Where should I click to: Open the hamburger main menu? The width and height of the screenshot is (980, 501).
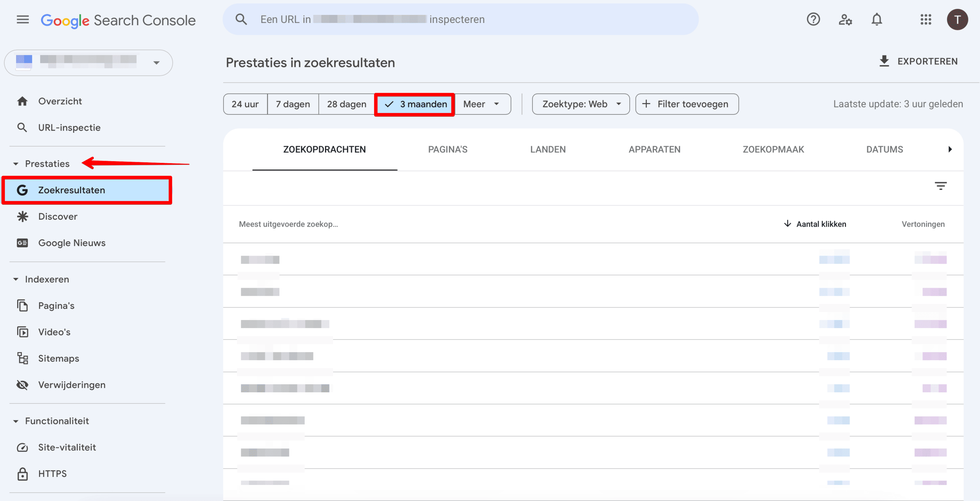[x=23, y=20]
